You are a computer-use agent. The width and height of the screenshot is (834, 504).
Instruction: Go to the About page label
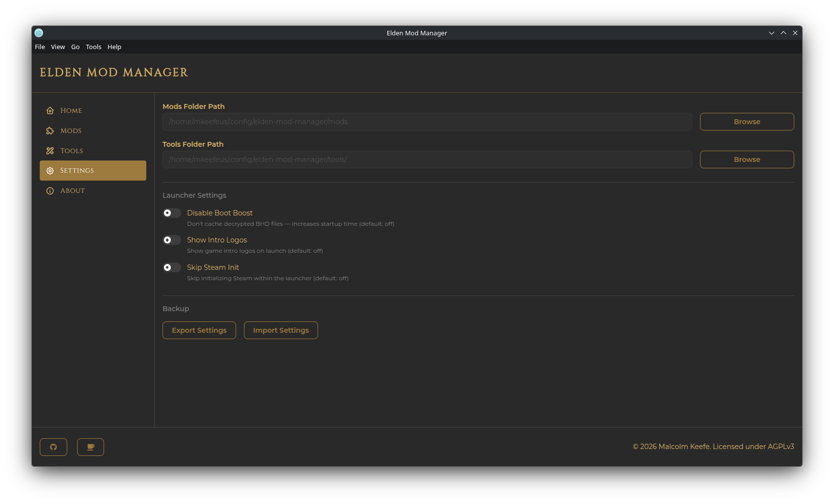[x=73, y=191]
